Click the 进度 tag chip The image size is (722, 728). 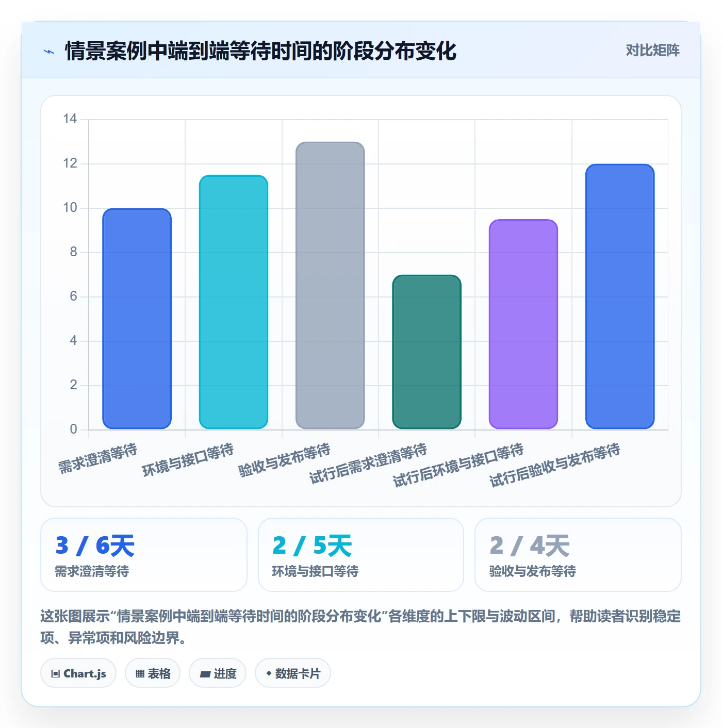(218, 673)
